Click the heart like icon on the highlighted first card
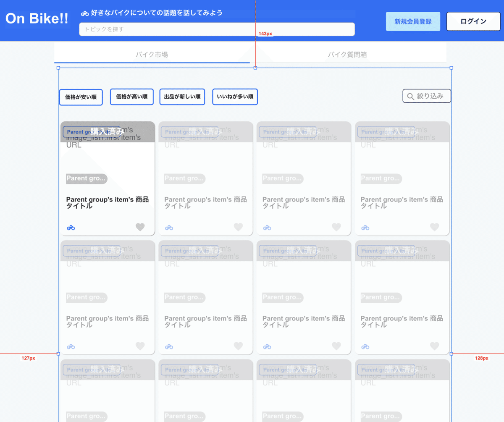 pyautogui.click(x=140, y=227)
